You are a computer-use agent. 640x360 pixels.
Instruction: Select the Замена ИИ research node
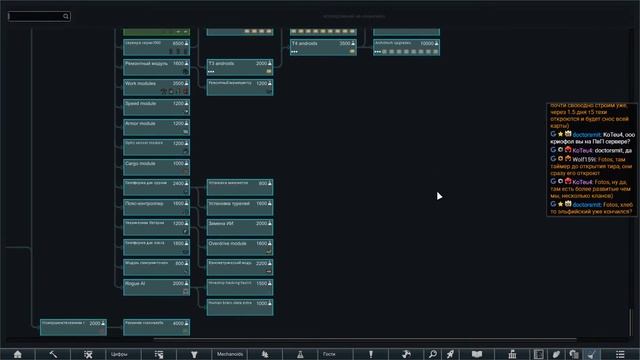(240, 227)
